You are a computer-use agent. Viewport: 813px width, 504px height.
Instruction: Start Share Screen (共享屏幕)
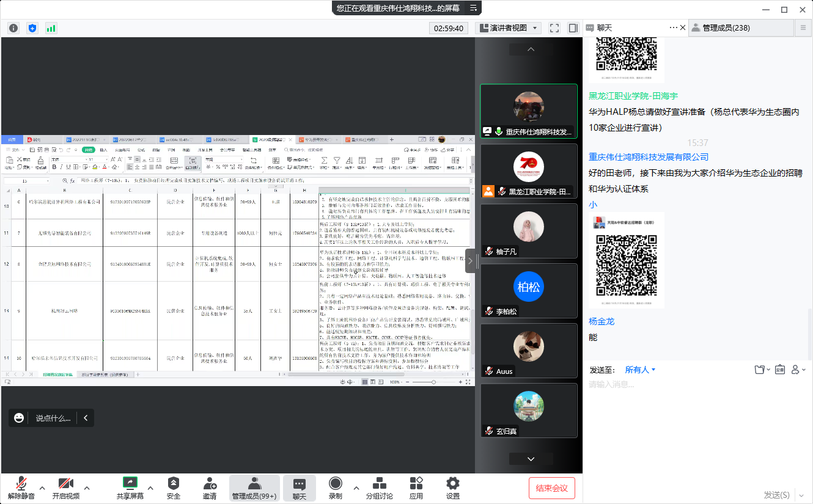130,488
